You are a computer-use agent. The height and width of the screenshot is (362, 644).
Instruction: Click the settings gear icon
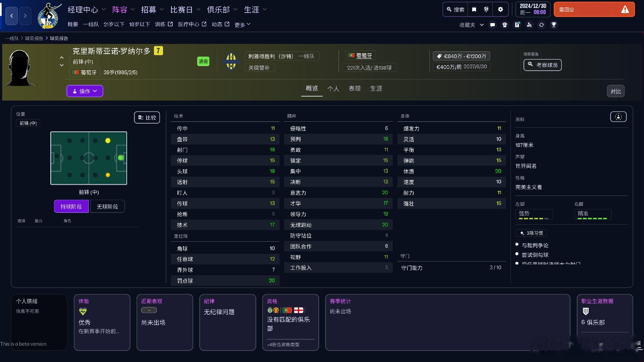pyautogui.click(x=500, y=9)
